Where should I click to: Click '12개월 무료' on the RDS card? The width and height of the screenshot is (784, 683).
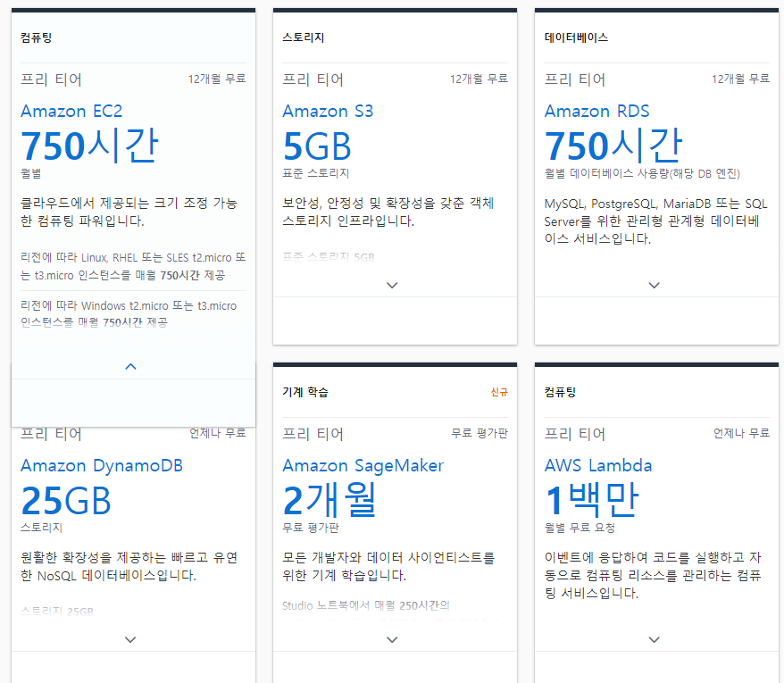(x=741, y=79)
